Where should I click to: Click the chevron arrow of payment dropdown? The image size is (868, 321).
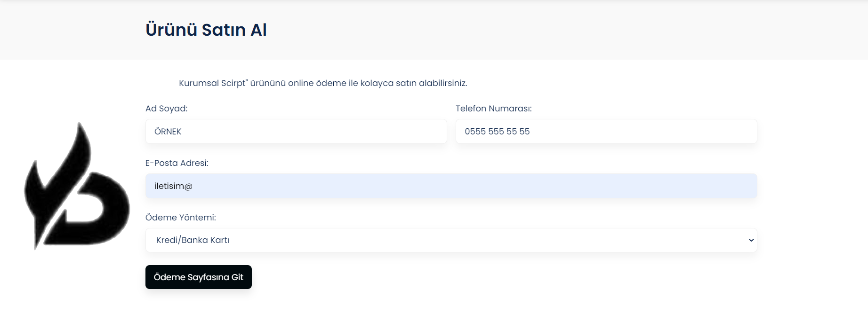click(751, 240)
